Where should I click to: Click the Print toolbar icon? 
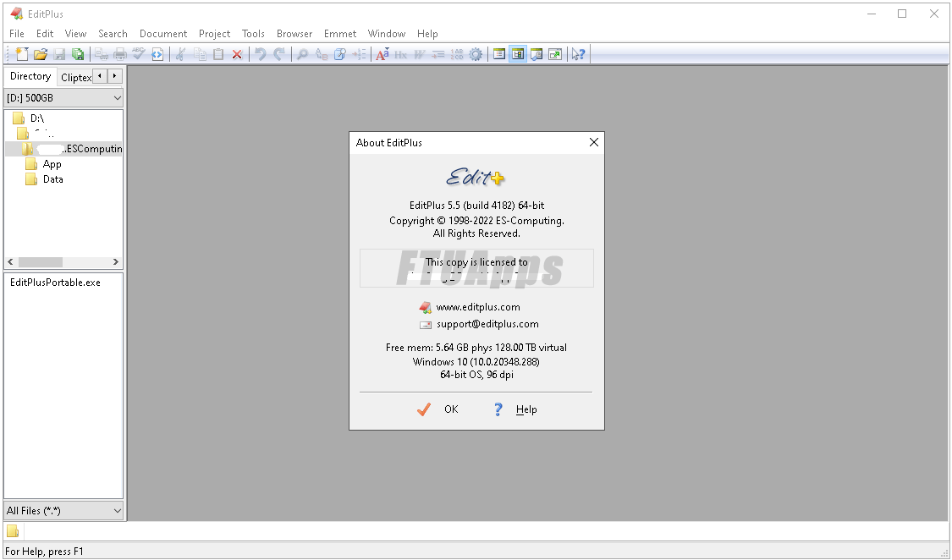tap(120, 54)
